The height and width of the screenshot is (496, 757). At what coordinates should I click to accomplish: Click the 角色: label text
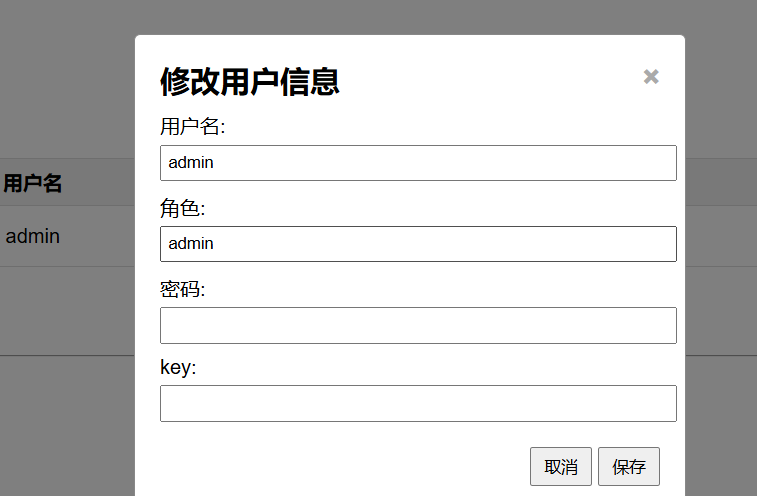coord(182,208)
